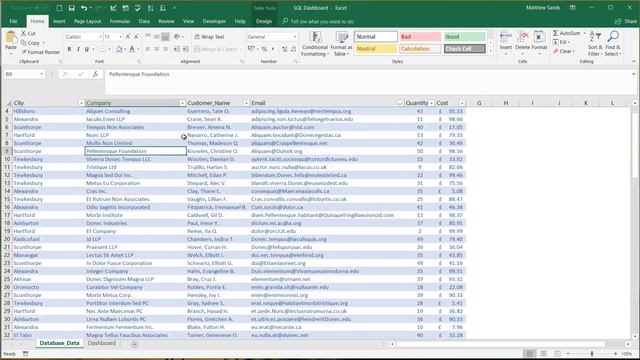Screen dimensions: 640x360
Task: Apply the Neutral cell style swatch
Action: pos(376,49)
